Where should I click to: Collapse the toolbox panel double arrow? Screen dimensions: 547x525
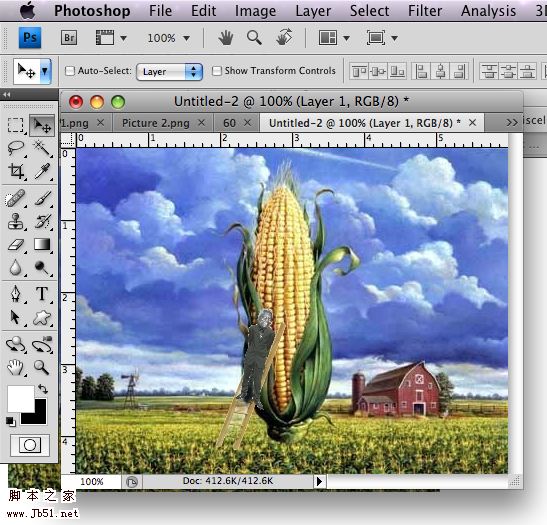tap(7, 94)
